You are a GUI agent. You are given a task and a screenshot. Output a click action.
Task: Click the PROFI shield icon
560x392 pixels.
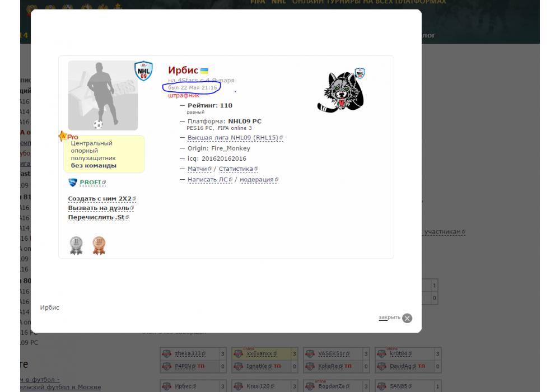point(72,183)
